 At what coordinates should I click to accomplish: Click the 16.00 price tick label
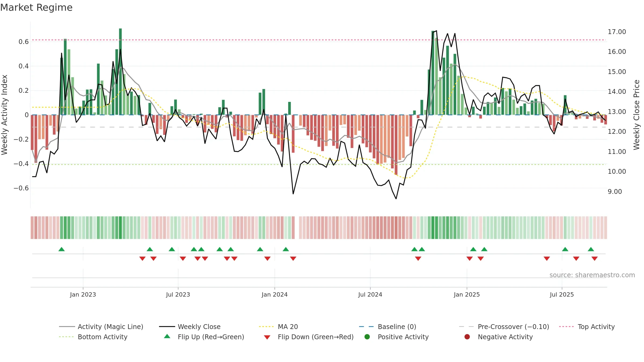tap(617, 51)
